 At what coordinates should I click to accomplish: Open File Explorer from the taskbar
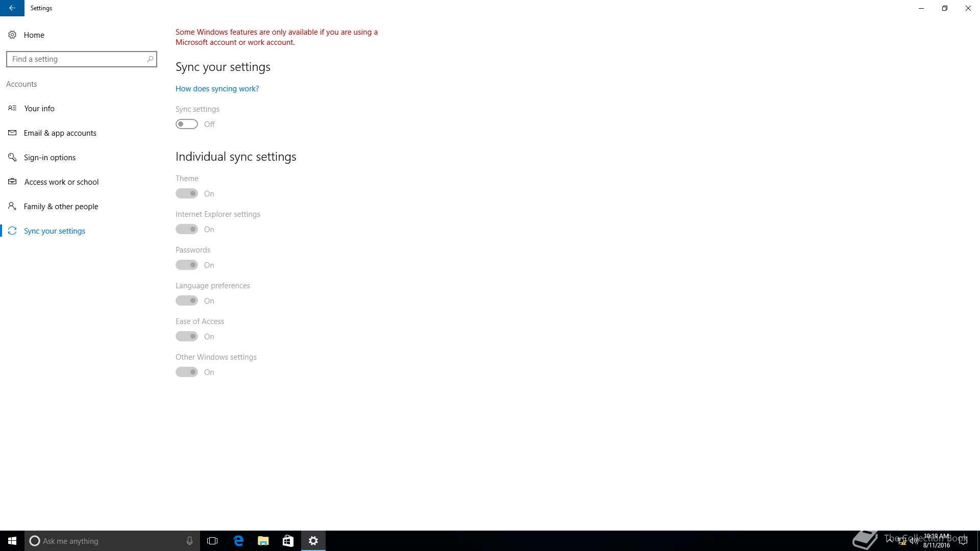[x=263, y=541]
